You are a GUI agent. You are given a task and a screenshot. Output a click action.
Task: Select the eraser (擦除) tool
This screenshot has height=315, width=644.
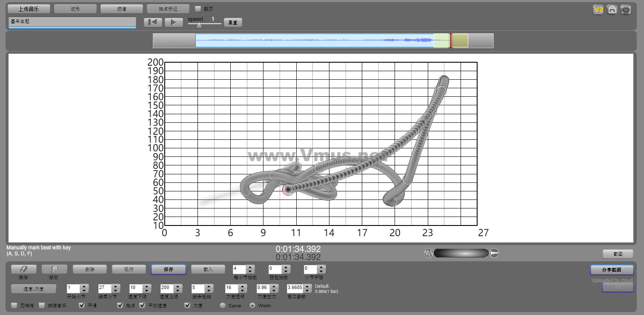(23, 269)
